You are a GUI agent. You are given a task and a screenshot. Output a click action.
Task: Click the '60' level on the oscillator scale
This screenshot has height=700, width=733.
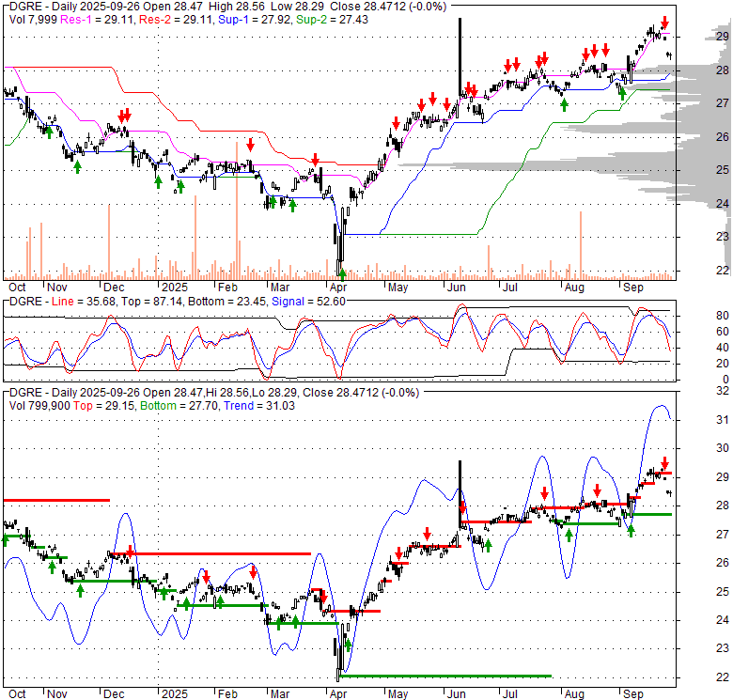[x=723, y=332]
